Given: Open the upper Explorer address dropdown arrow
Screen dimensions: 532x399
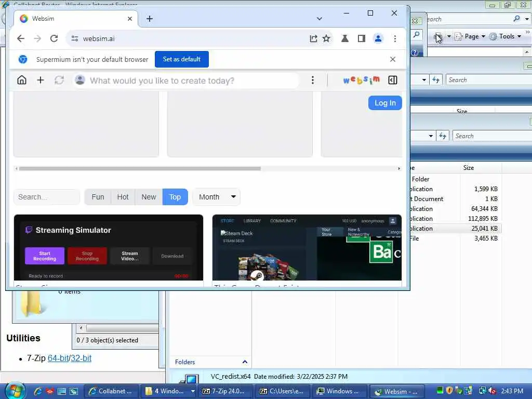Looking at the screenshot, I should coord(424,80).
